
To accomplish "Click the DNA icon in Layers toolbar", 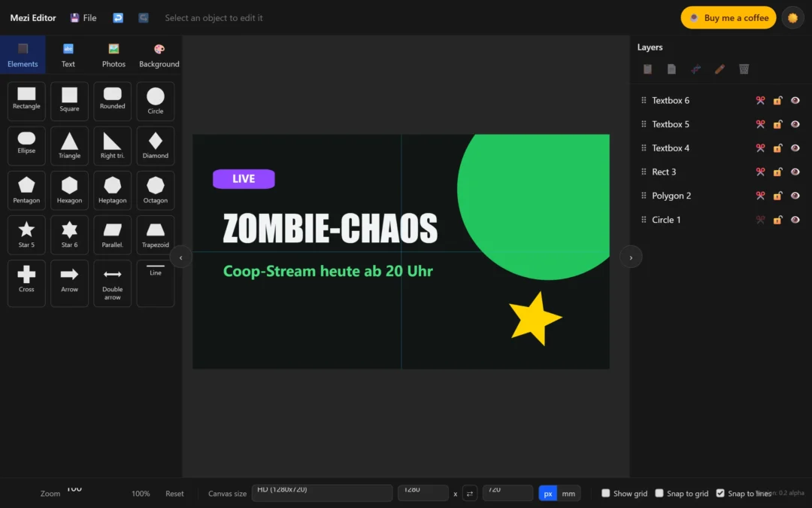I will (695, 69).
